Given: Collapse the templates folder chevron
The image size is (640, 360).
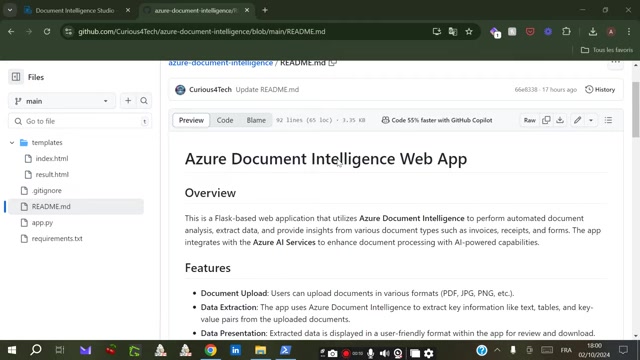Looking at the screenshot, I should click(12, 142).
